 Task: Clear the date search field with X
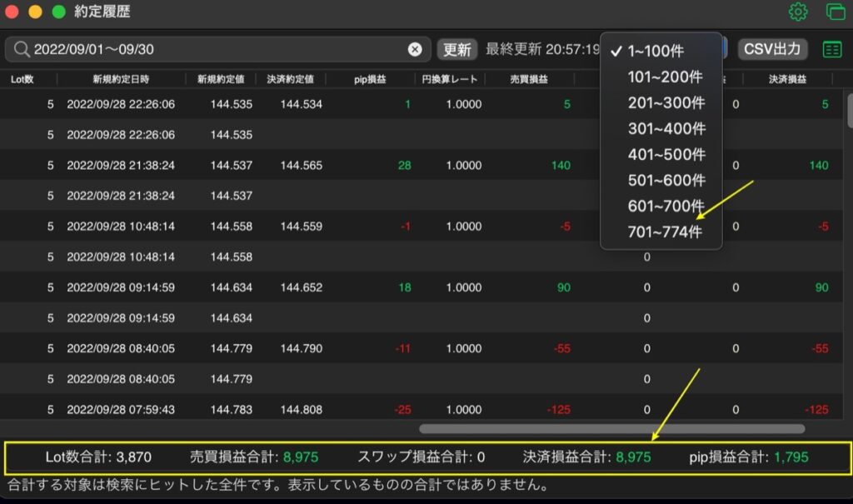point(415,49)
